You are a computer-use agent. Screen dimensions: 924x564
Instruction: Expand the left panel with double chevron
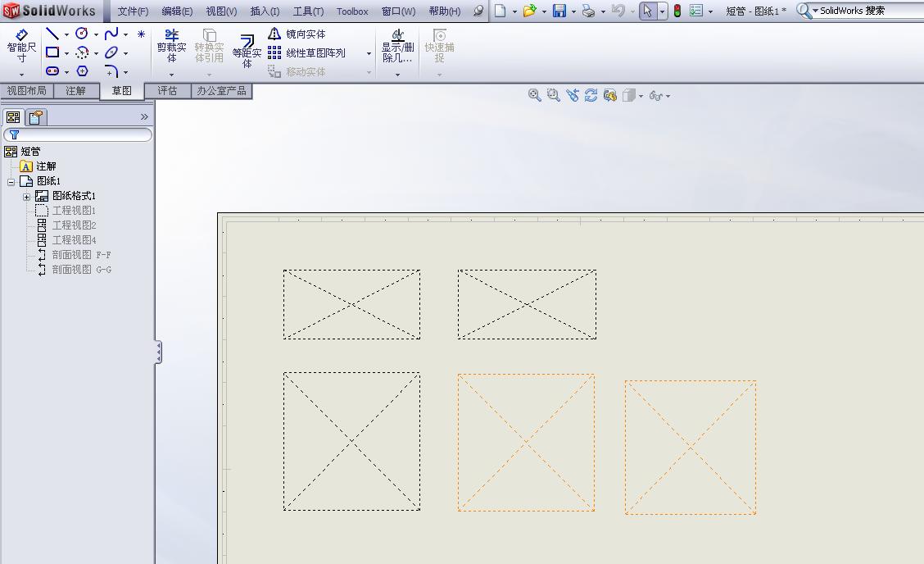144,116
